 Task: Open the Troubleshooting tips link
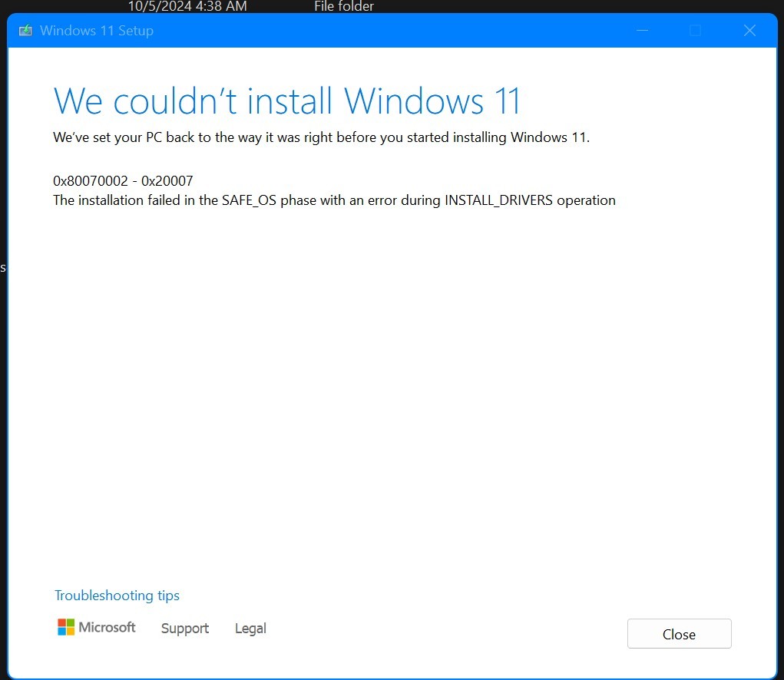tap(117, 596)
